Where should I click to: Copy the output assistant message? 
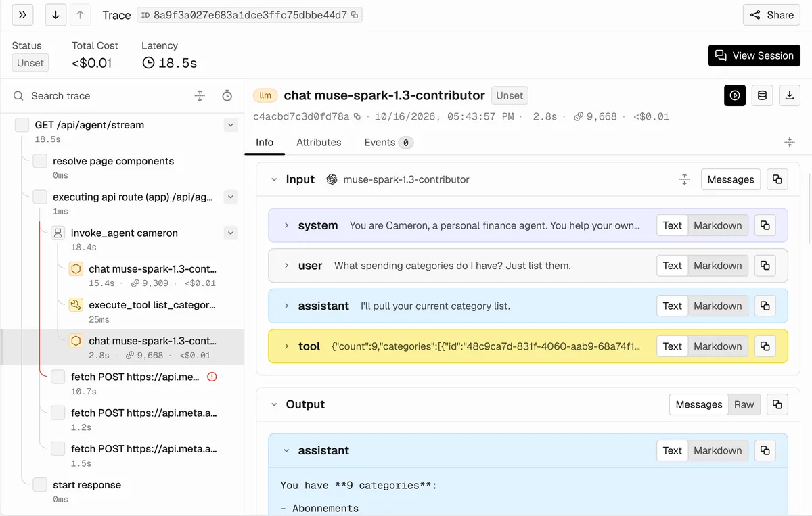click(765, 450)
